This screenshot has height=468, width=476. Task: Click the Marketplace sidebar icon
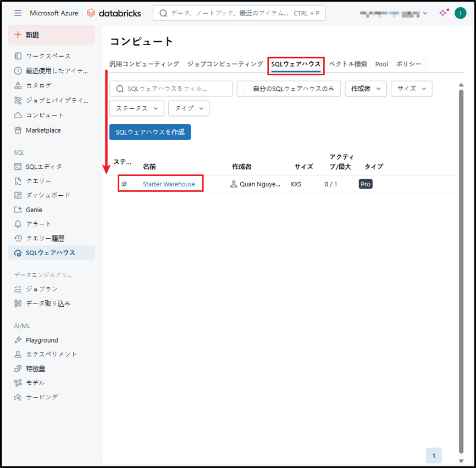point(18,130)
